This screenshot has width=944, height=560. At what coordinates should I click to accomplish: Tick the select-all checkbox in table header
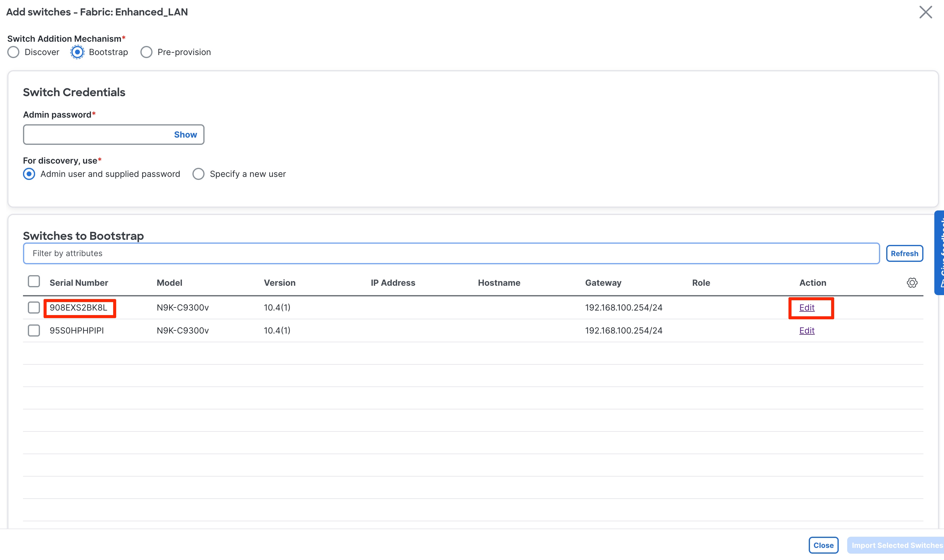point(34,281)
